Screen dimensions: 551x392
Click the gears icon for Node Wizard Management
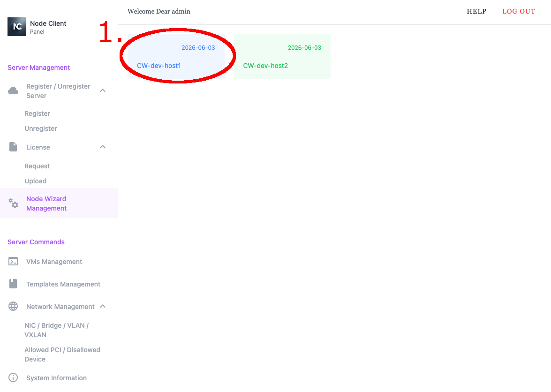14,204
